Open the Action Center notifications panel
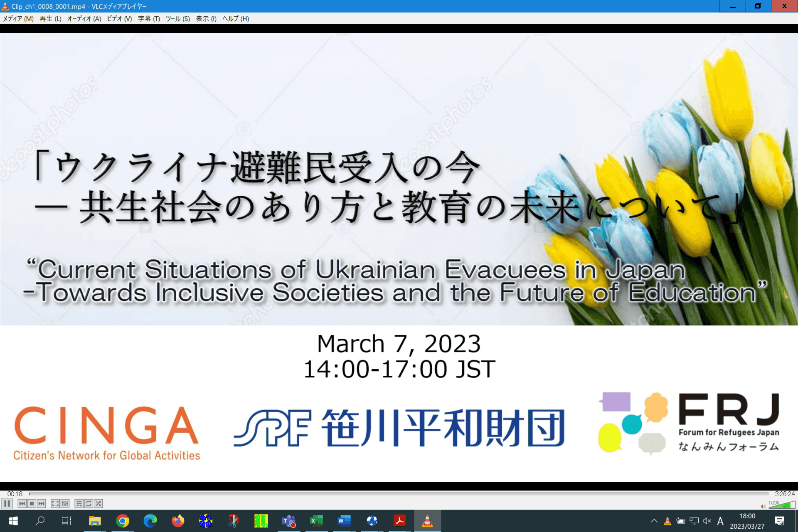Image resolution: width=798 pixels, height=532 pixels. point(781,521)
